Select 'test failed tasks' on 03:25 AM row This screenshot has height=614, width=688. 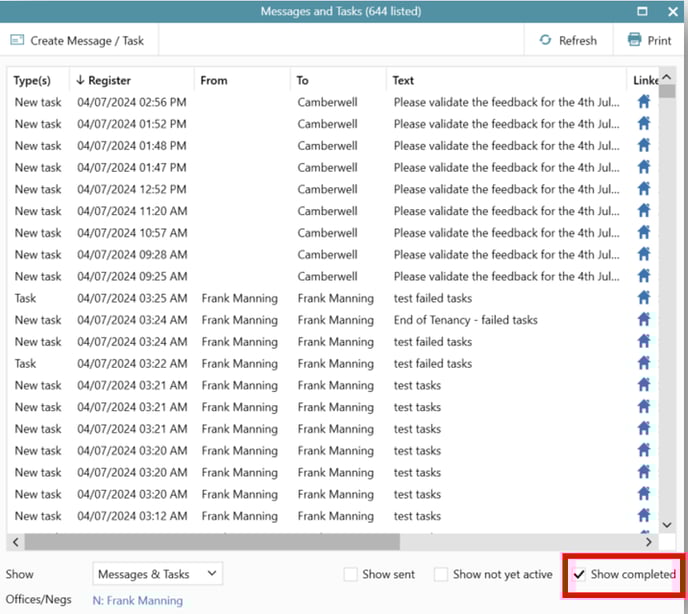[x=433, y=298]
